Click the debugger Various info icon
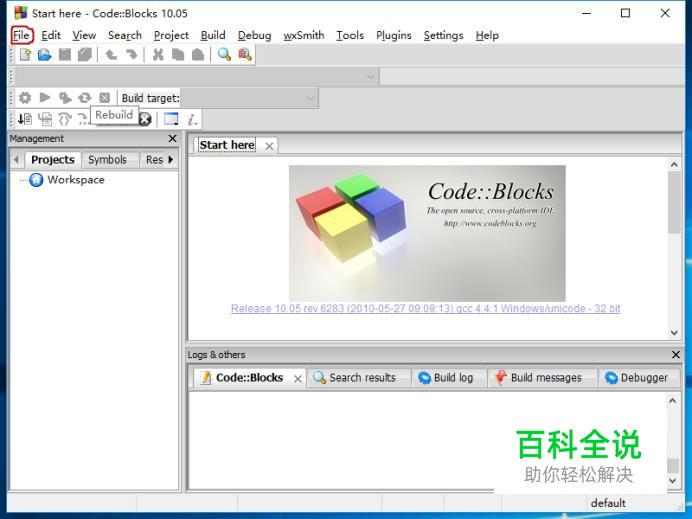The width and height of the screenshot is (692, 519). point(192,119)
